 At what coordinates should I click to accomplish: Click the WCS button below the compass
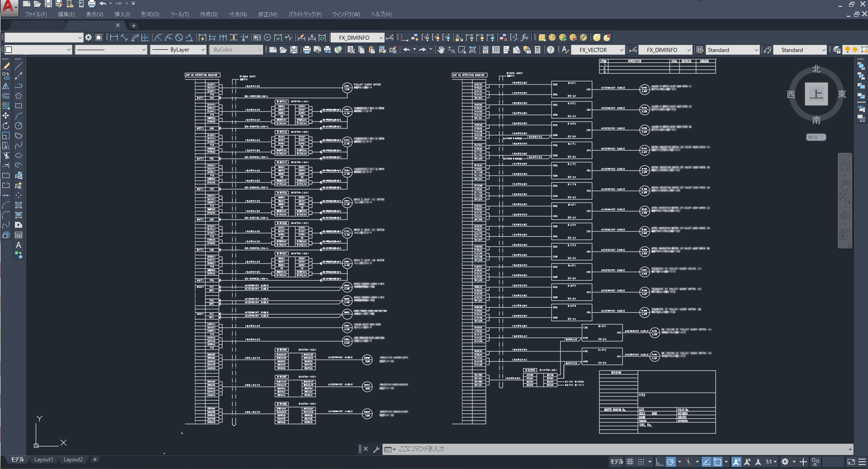(x=816, y=137)
